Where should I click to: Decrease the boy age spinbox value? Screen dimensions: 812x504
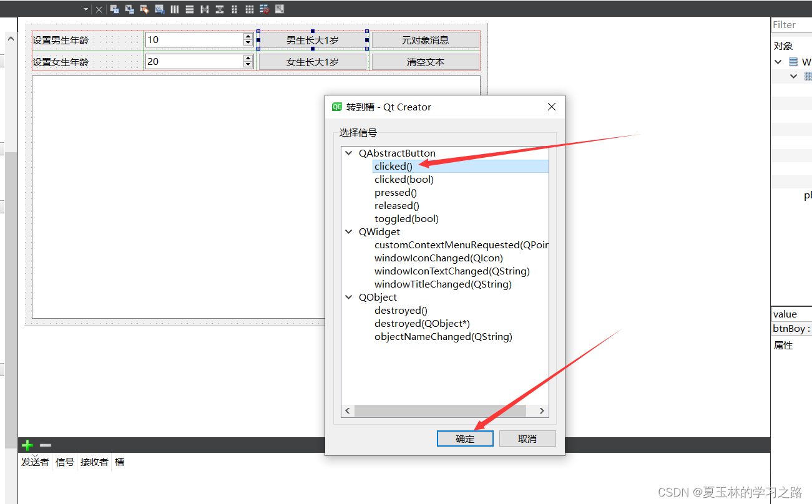click(248, 43)
